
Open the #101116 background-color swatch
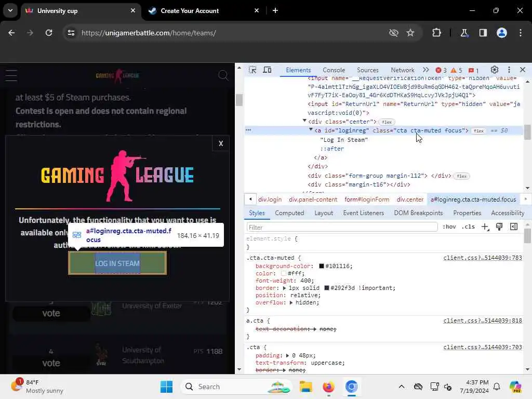click(x=321, y=266)
